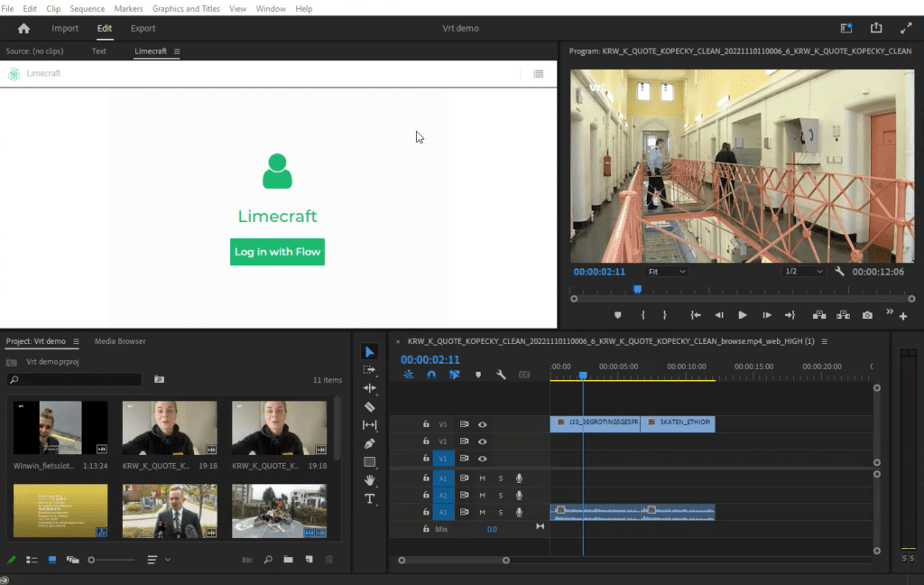Select the Slip tool
Image resolution: width=924 pixels, height=585 pixels.
pos(369,425)
